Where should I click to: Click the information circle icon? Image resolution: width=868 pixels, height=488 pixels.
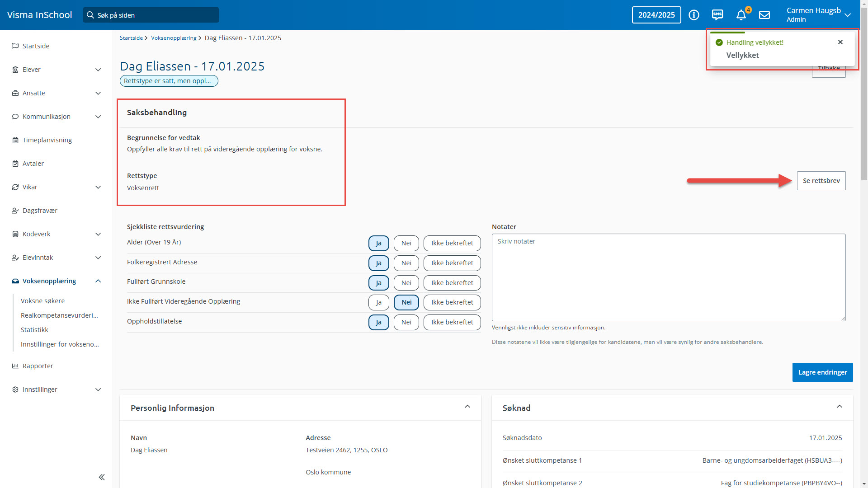(x=694, y=15)
